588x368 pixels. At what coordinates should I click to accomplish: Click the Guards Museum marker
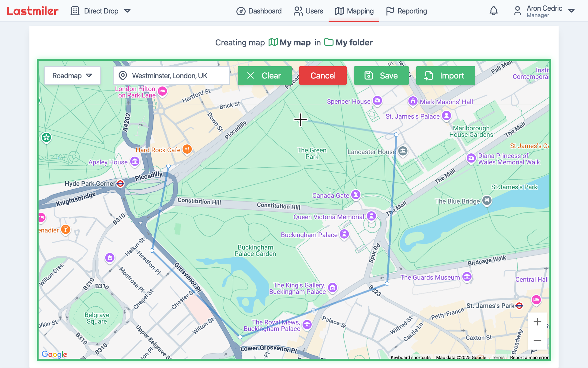click(467, 277)
